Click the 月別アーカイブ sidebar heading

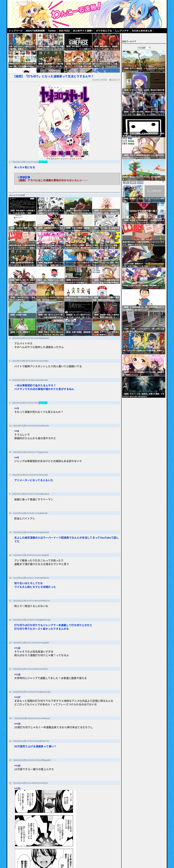(x=129, y=41)
